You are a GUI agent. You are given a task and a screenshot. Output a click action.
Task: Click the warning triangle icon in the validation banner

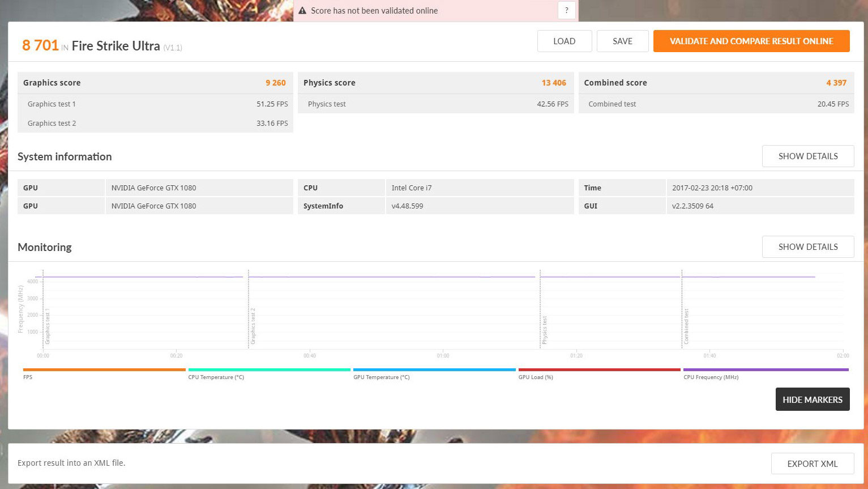302,11
